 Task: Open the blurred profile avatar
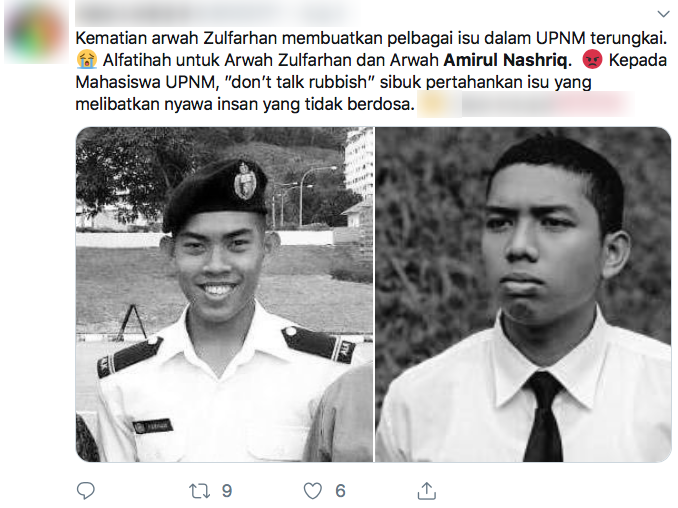36,30
